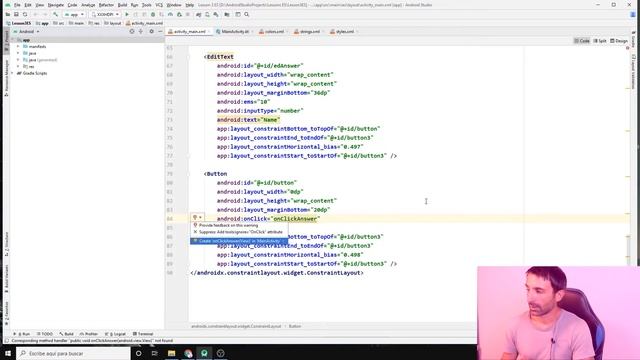640x360 pixels.
Task: Close the activity_main.xml tab
Action: click(x=209, y=31)
